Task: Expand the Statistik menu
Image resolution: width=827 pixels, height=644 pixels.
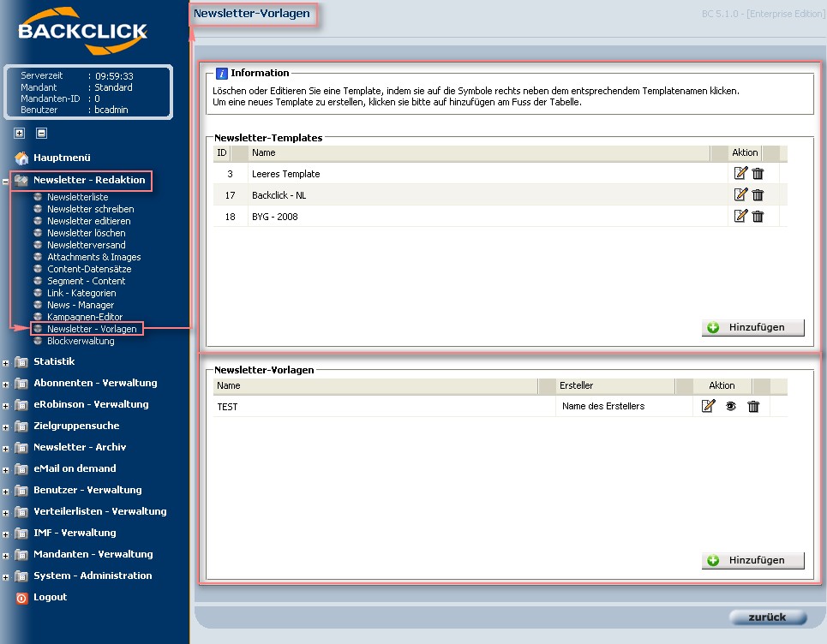Action: point(5,363)
